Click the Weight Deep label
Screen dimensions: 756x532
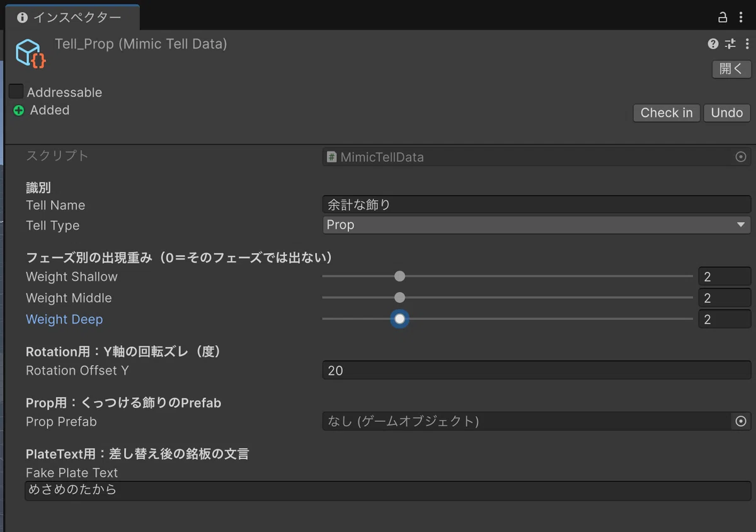(x=64, y=319)
